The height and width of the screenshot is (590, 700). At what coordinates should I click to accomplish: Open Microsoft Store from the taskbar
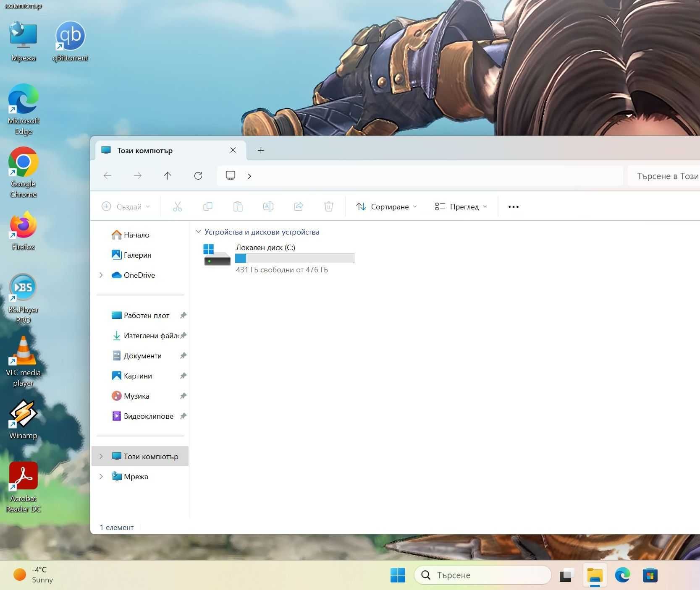click(x=650, y=575)
